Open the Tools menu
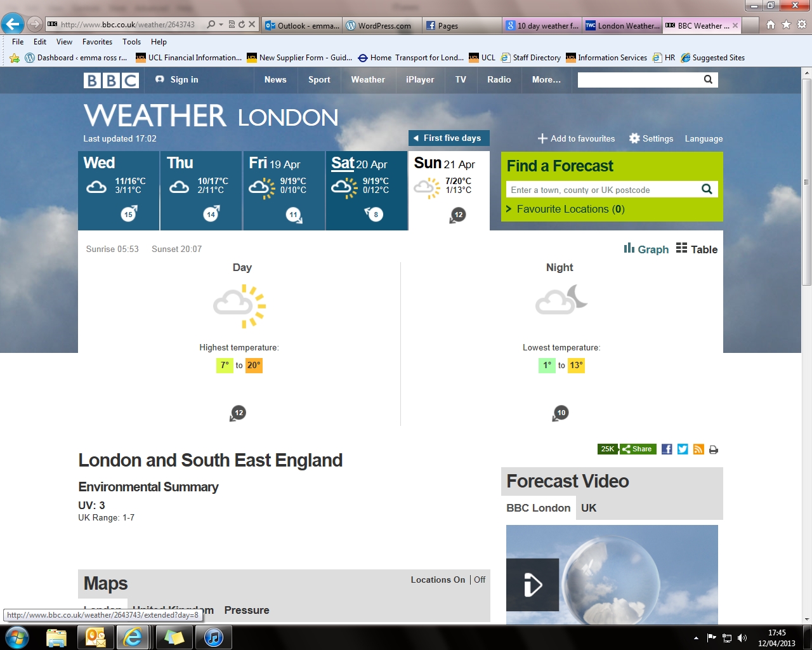812x650 pixels. click(132, 42)
